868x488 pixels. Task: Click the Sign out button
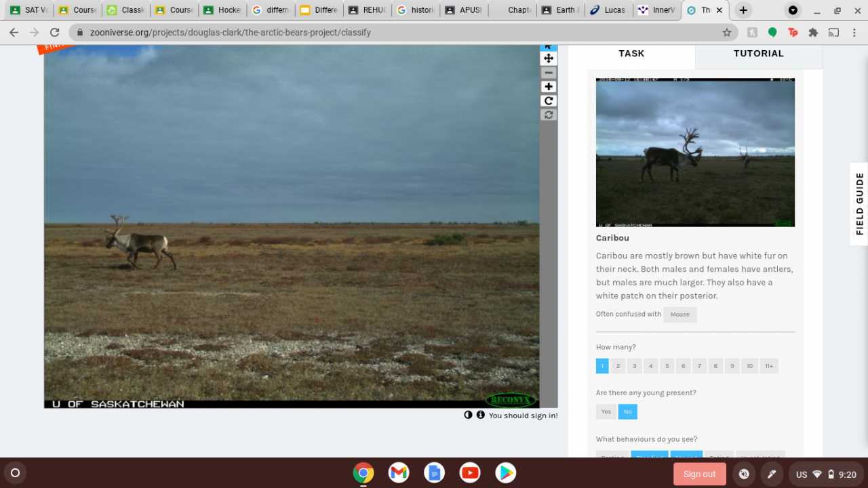point(700,474)
